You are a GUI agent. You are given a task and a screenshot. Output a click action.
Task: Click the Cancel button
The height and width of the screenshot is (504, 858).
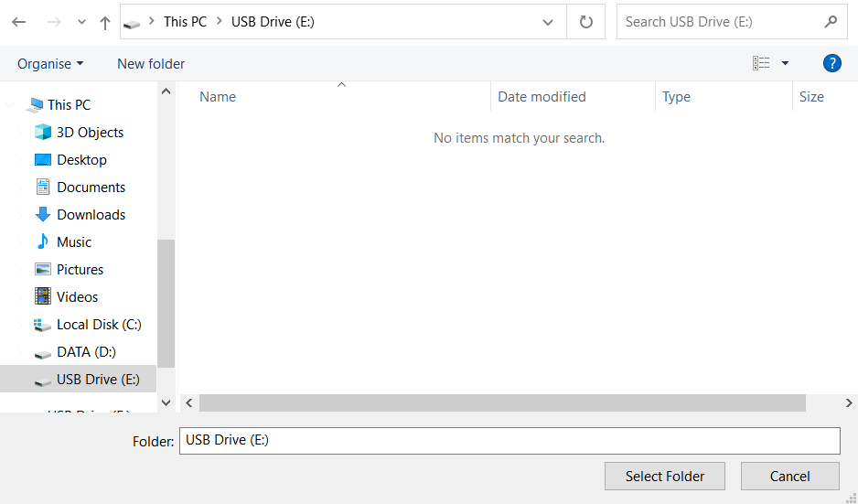click(789, 476)
